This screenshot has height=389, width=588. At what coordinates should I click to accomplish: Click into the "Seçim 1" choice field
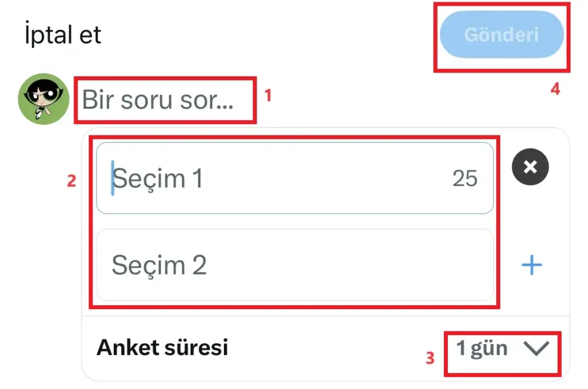[276, 179]
